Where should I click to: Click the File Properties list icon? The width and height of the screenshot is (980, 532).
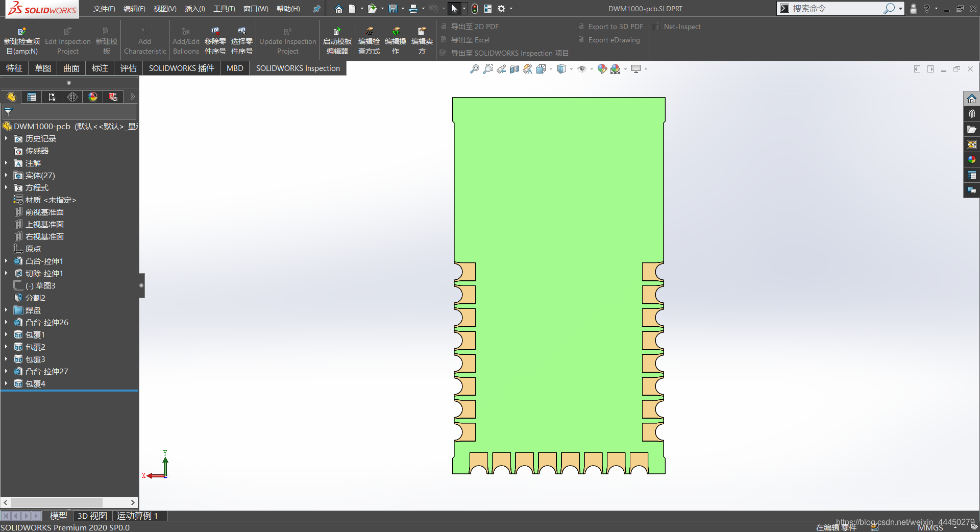tap(488, 9)
